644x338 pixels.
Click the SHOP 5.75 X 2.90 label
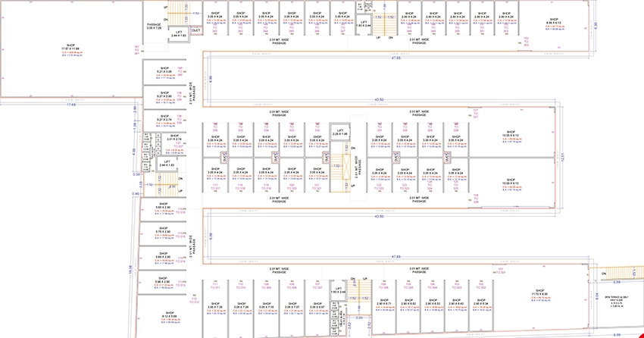click(164, 230)
